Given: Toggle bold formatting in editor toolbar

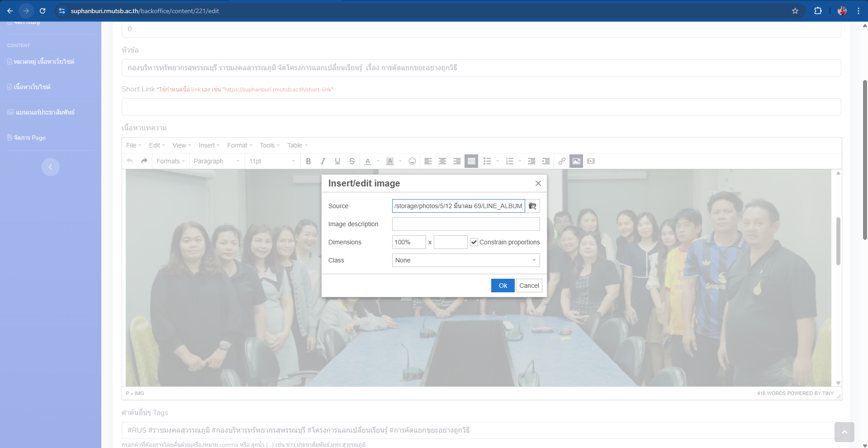Looking at the screenshot, I should pos(308,161).
